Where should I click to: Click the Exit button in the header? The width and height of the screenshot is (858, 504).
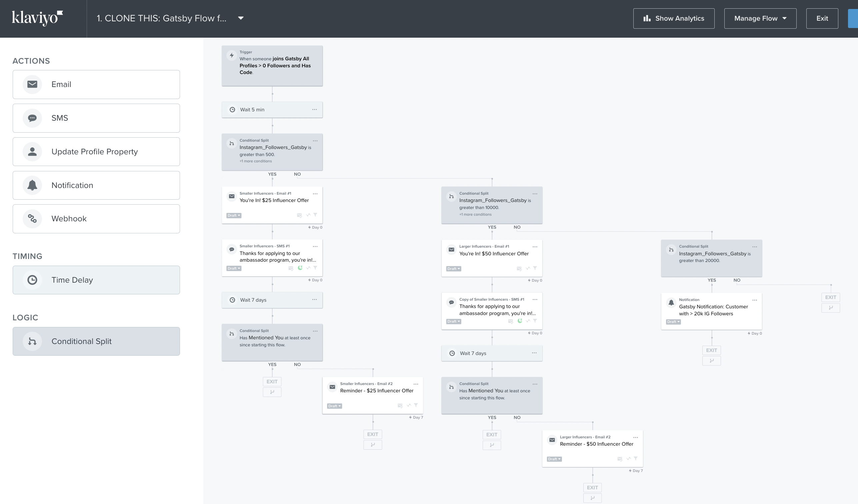822,18
